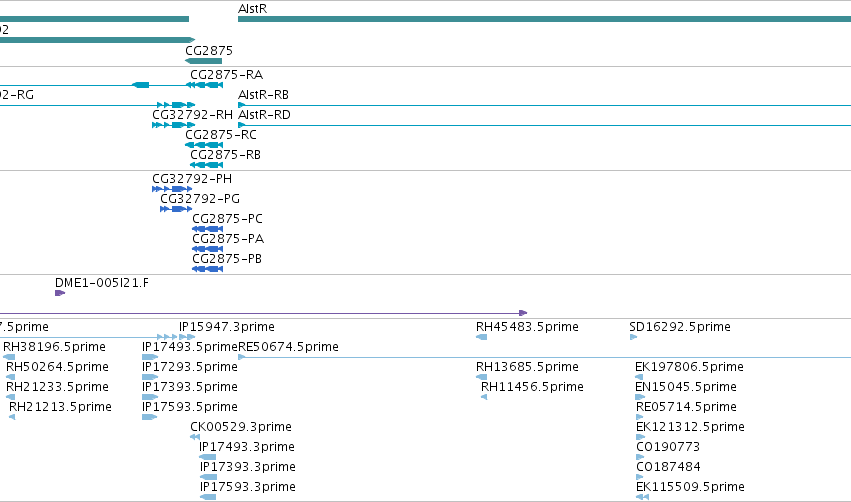Select the CG2875-RB transcript glyph
851x502 pixels.
pyautogui.click(x=207, y=165)
